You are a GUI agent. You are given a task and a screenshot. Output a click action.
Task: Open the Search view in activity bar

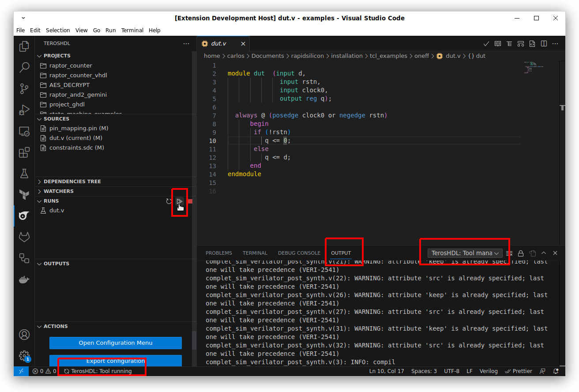24,68
